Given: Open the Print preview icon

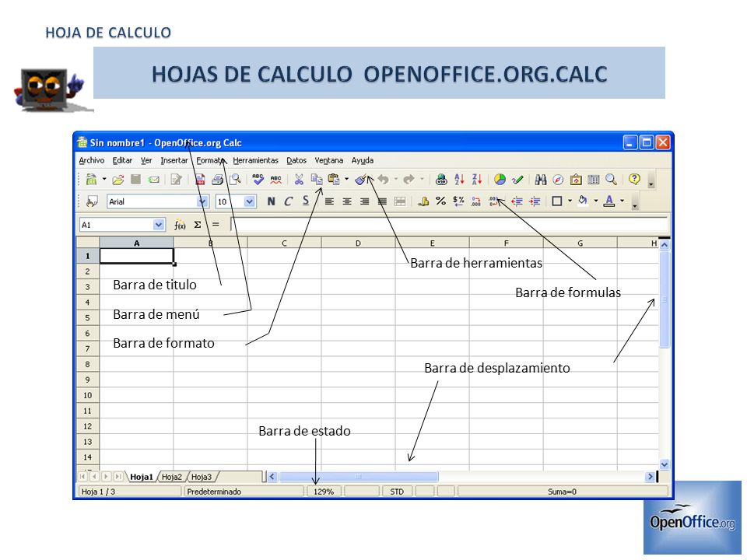Looking at the screenshot, I should pos(235,180).
